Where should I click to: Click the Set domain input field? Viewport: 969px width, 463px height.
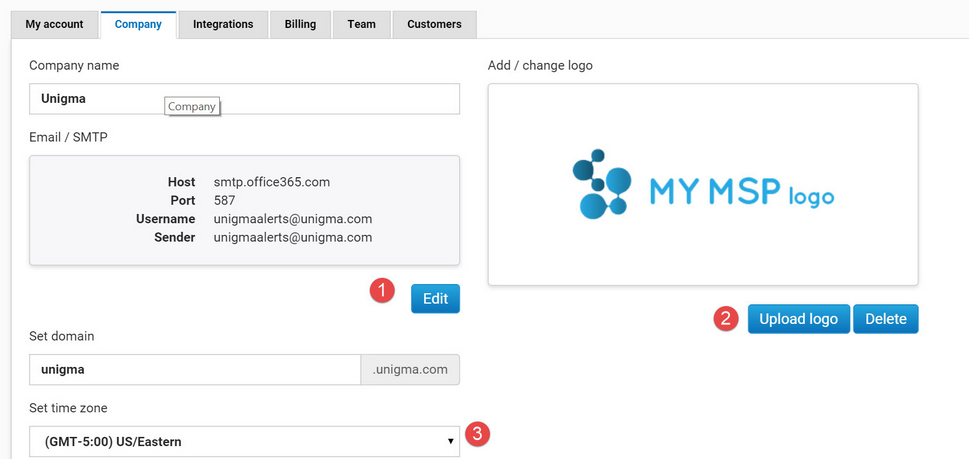[195, 370]
